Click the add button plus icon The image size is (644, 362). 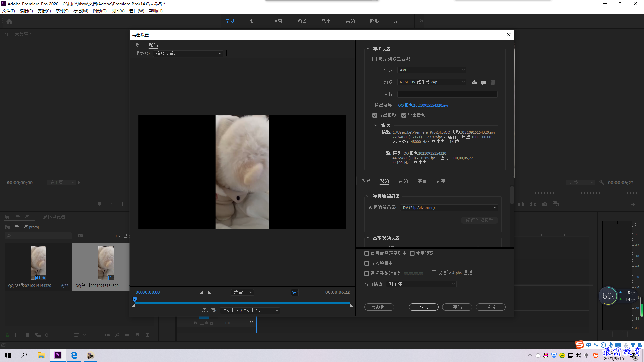(633, 204)
